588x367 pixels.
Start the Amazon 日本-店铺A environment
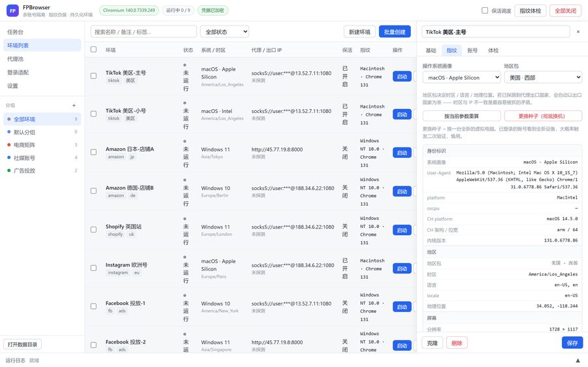point(402,153)
